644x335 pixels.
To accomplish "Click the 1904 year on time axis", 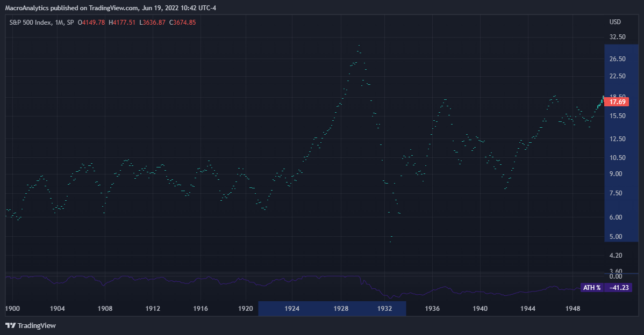I will pos(57,308).
